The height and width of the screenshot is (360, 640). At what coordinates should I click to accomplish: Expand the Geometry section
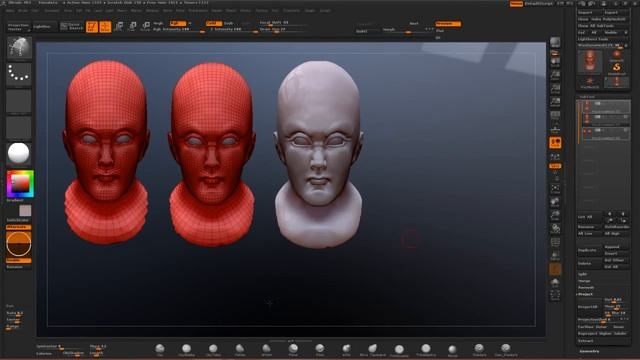[x=590, y=351]
